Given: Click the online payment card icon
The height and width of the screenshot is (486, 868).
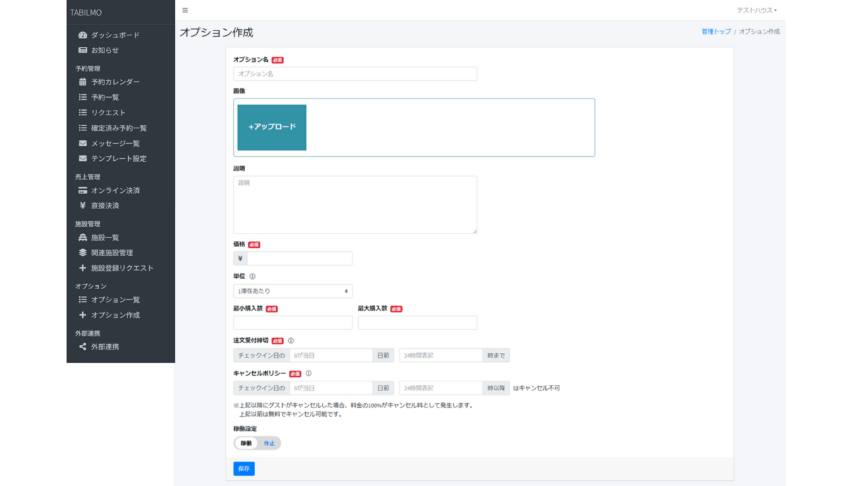Looking at the screenshot, I should coord(83,191).
